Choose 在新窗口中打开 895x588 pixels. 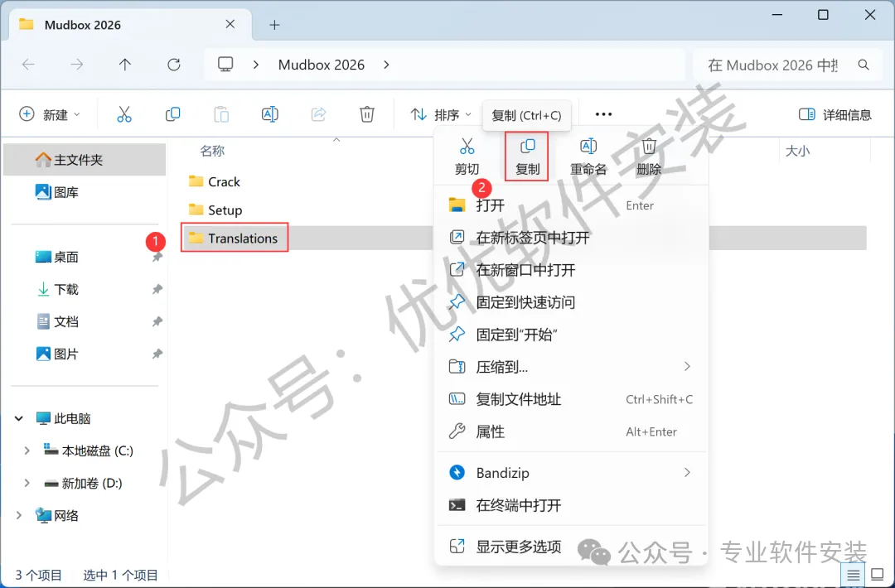(571, 270)
